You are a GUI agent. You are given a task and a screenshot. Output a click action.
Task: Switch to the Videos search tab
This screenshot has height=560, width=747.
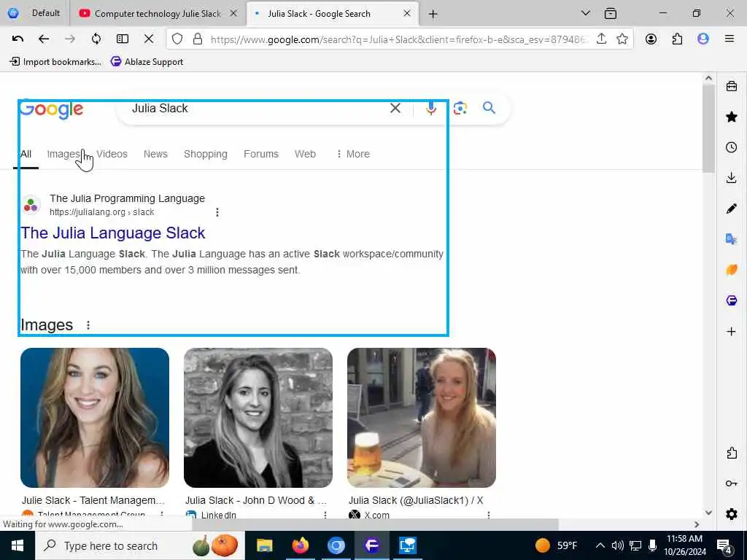(x=112, y=154)
